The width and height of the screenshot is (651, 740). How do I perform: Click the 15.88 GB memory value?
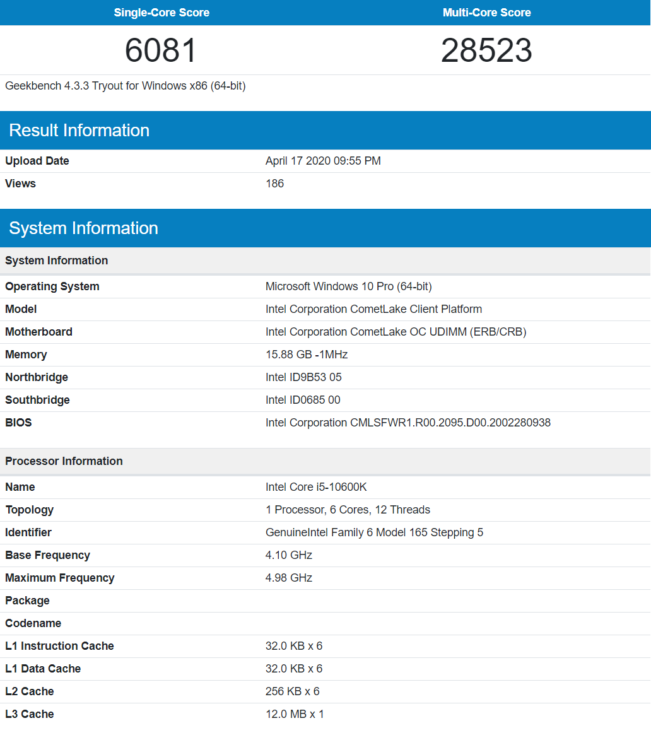(308, 355)
